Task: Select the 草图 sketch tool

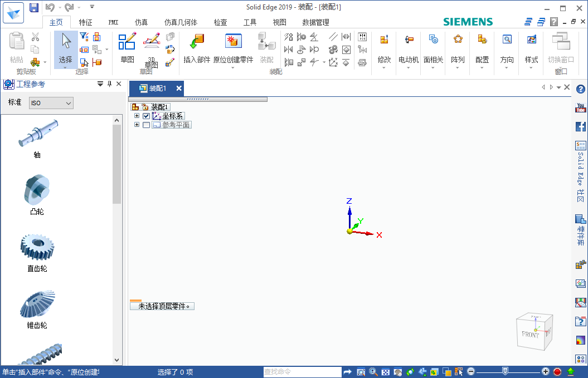Action: coord(127,48)
